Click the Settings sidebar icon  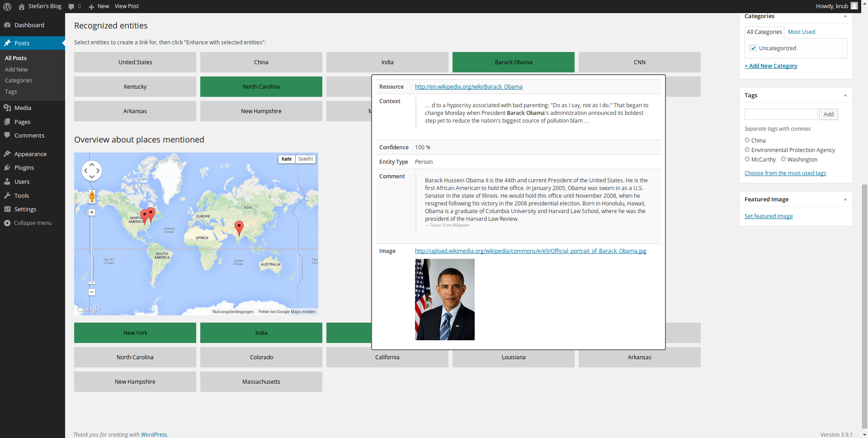point(7,209)
